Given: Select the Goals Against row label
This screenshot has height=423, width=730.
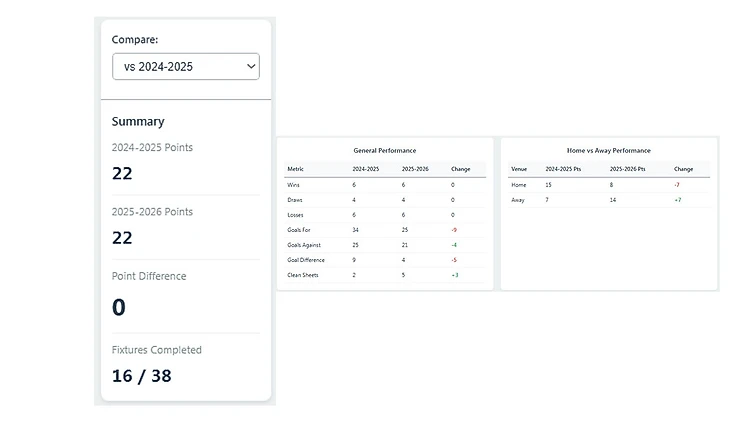Looking at the screenshot, I should pos(302,245).
